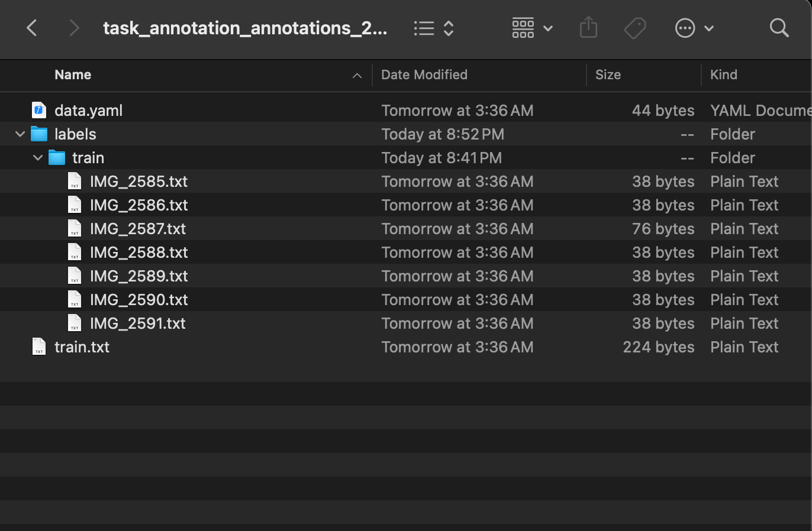Viewport: 812px width, 531px height.
Task: Select the data.yaml file icon
Action: tap(39, 110)
